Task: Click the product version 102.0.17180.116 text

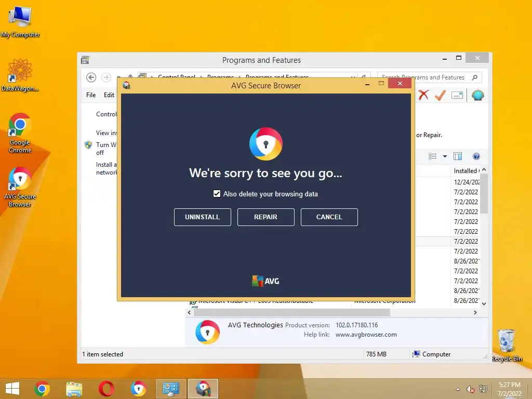Action: pos(356,325)
